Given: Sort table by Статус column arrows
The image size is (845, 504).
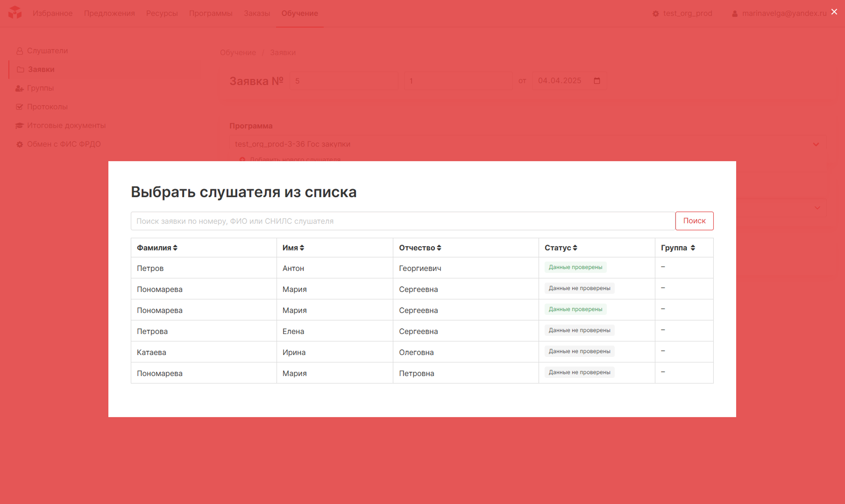Looking at the screenshot, I should pyautogui.click(x=575, y=248).
